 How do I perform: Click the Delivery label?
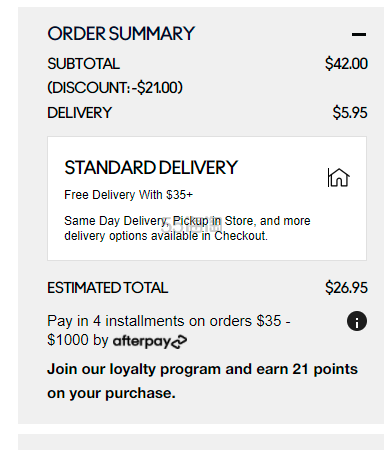tap(79, 113)
